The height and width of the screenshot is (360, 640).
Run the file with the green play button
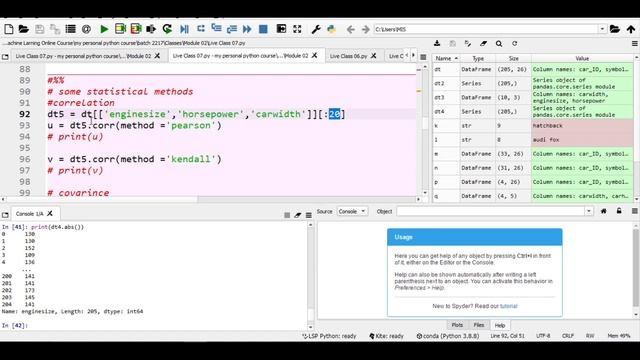(x=104, y=29)
